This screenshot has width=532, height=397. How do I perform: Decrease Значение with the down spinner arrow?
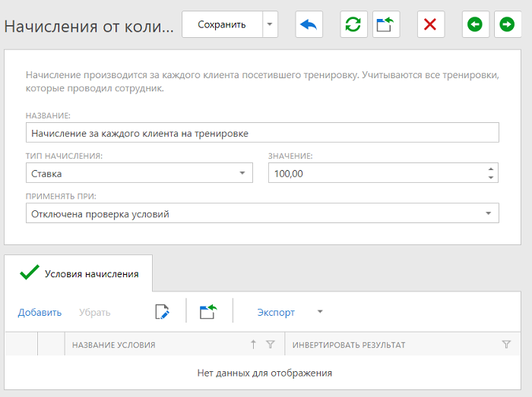pyautogui.click(x=491, y=178)
